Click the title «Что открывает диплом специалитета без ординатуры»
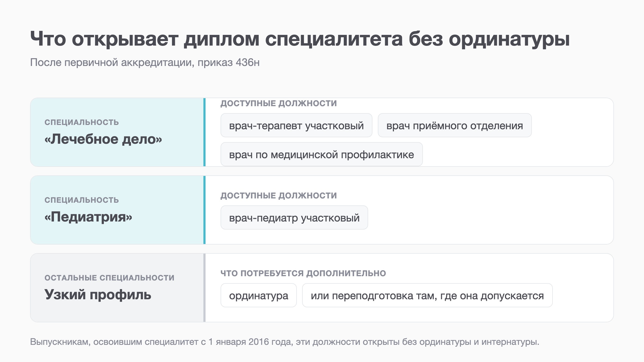 (x=300, y=39)
